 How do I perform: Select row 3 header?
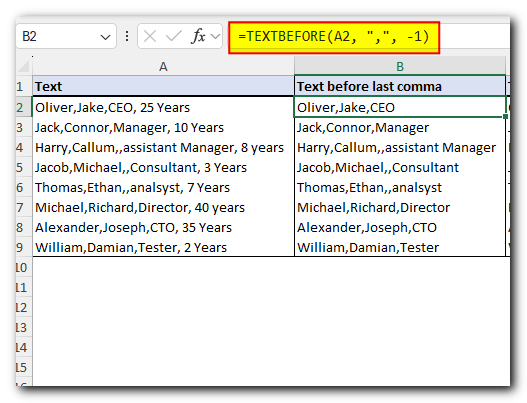24,127
